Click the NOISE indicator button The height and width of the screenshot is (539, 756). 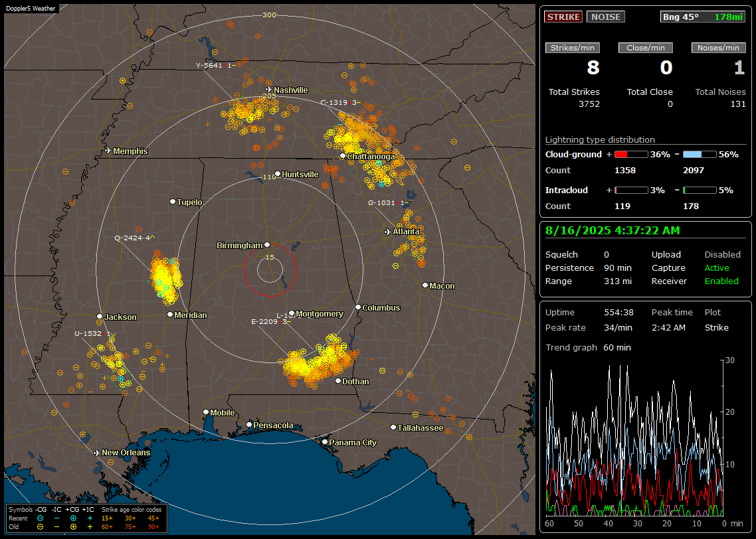tap(606, 17)
